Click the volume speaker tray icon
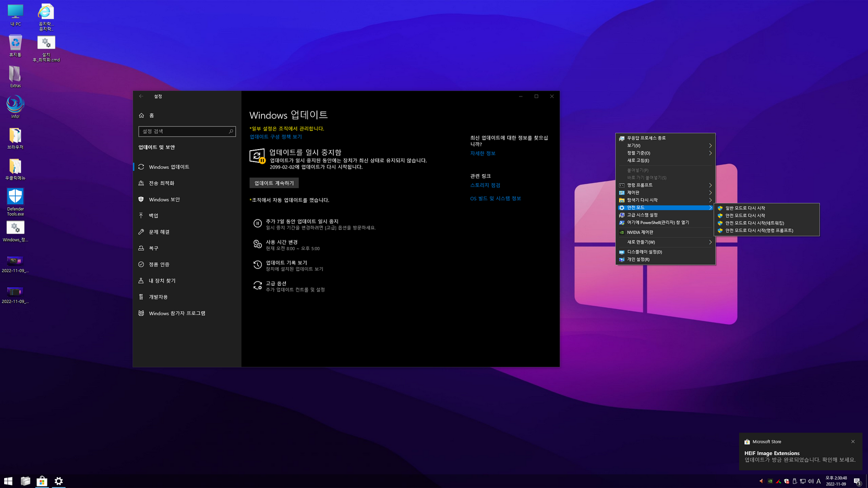This screenshot has height=488, width=868. (x=811, y=481)
